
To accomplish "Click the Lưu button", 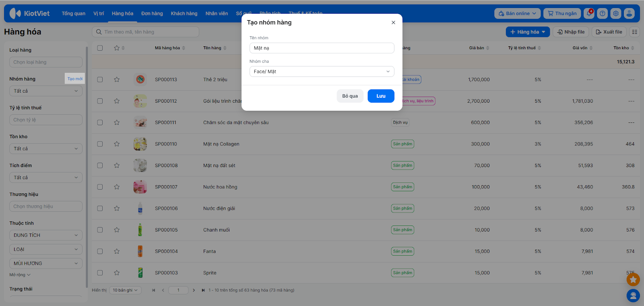I will click(381, 96).
